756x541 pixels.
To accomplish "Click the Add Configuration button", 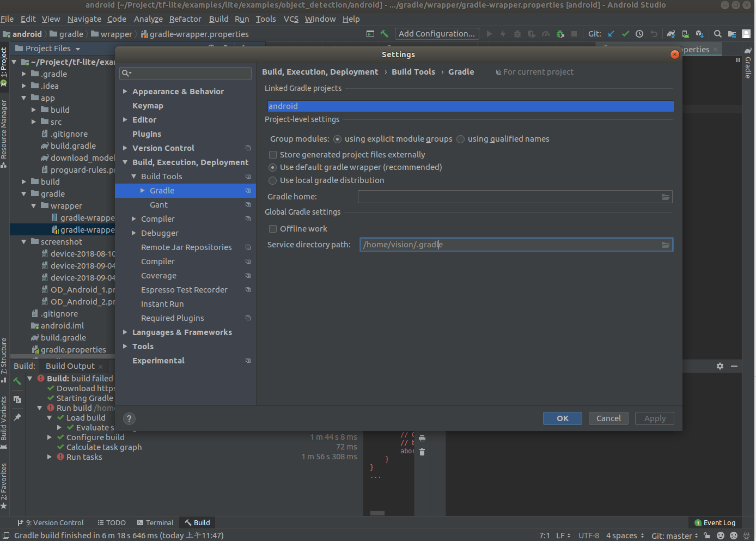I will [436, 33].
